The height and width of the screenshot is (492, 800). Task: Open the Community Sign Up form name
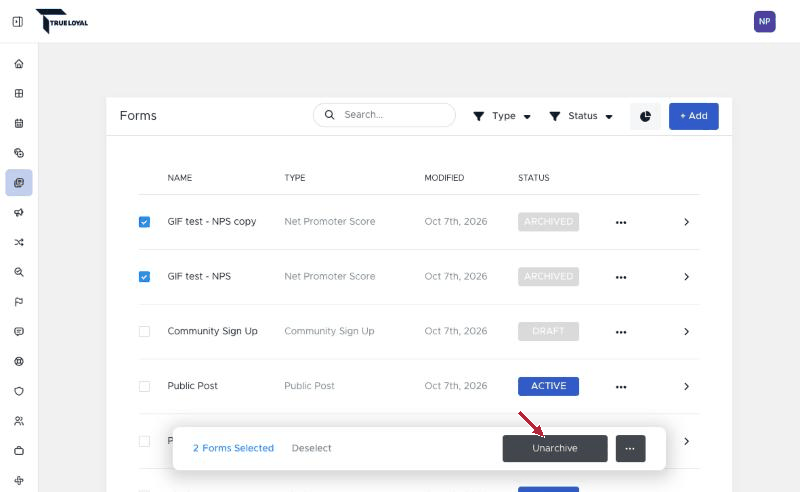(x=212, y=331)
